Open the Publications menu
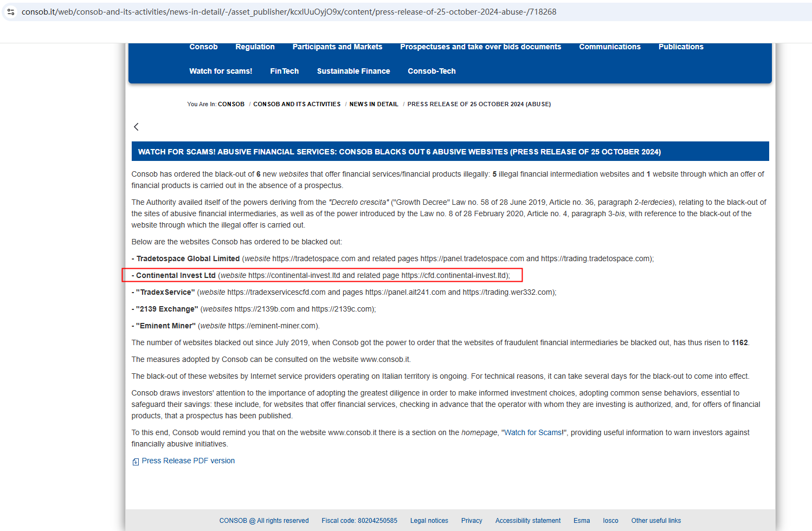Viewport: 812px width, 531px height. 681,47
